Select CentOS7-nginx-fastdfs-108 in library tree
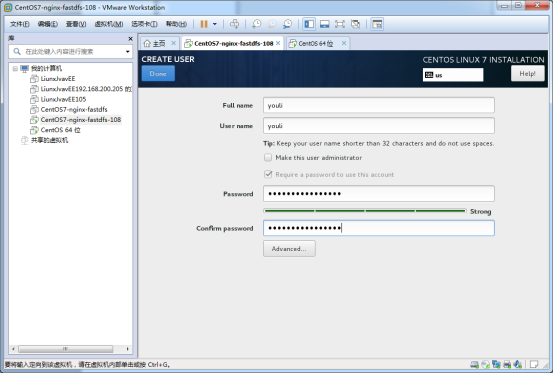 click(81, 120)
